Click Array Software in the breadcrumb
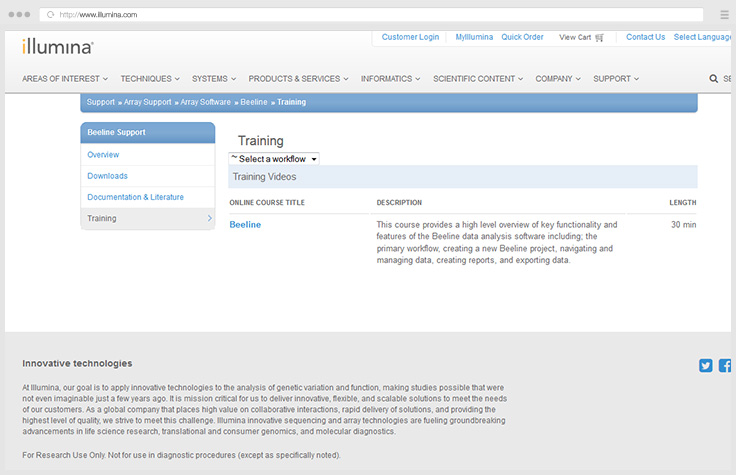This screenshot has width=736, height=475. click(205, 102)
